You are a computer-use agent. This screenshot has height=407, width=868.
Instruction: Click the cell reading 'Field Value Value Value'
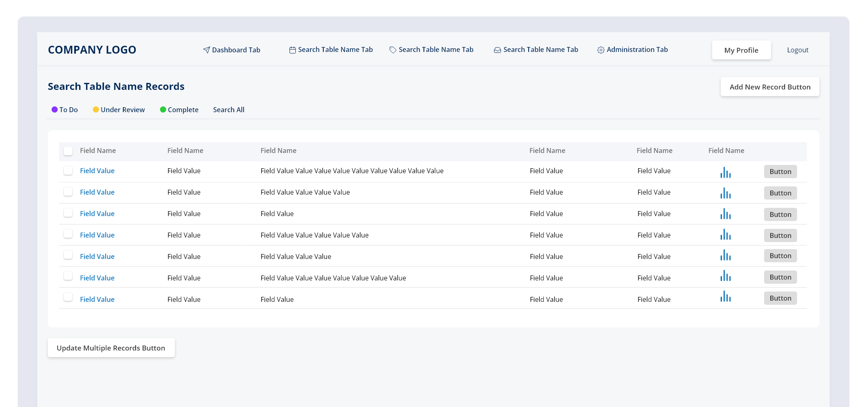[296, 256]
